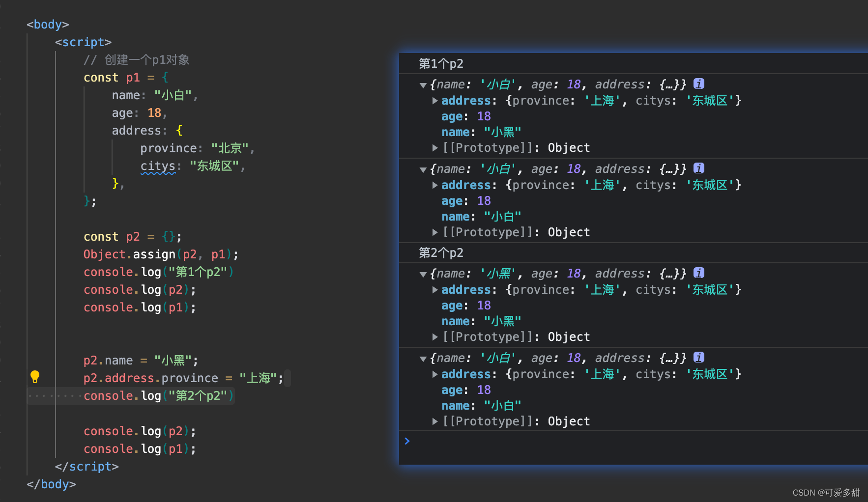Screen dimensions: 868x502
Task: Expand [[Prototype]] of the first console object
Action: click(434, 147)
